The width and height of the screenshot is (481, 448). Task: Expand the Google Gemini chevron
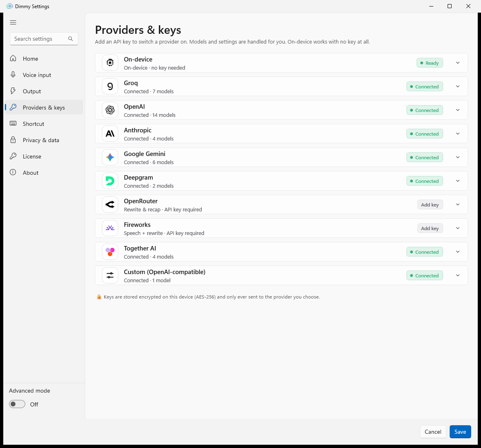[458, 157]
